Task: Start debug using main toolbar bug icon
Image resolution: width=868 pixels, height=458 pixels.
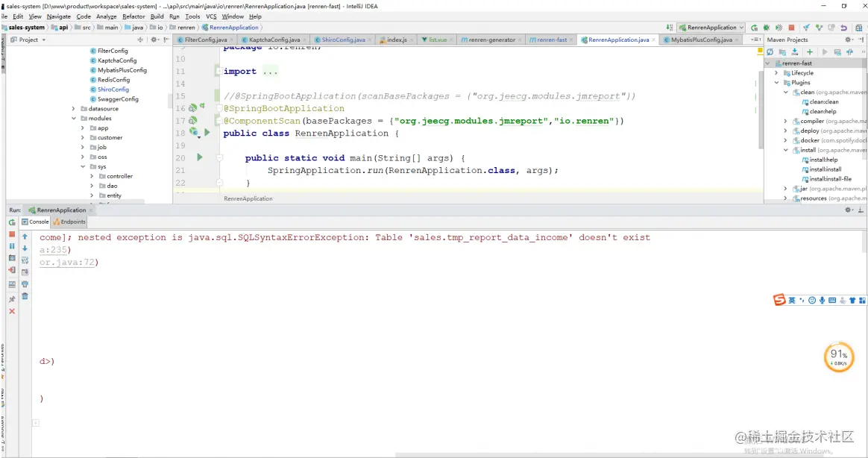Action: tap(766, 28)
